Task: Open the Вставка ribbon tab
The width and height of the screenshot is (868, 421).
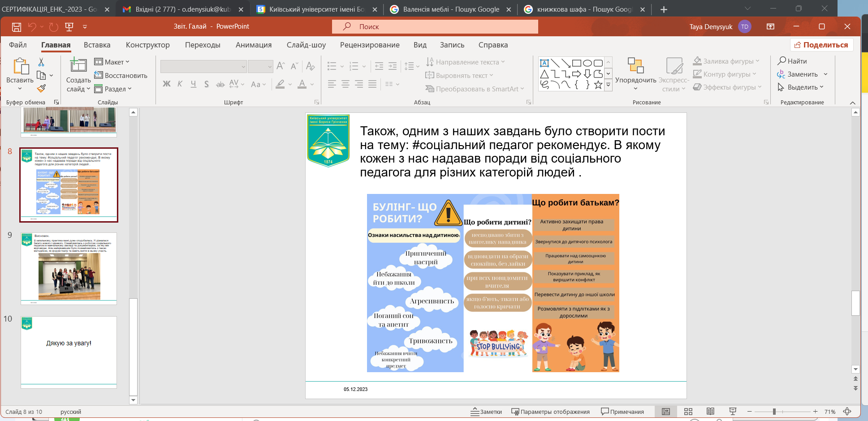Action: click(x=97, y=45)
